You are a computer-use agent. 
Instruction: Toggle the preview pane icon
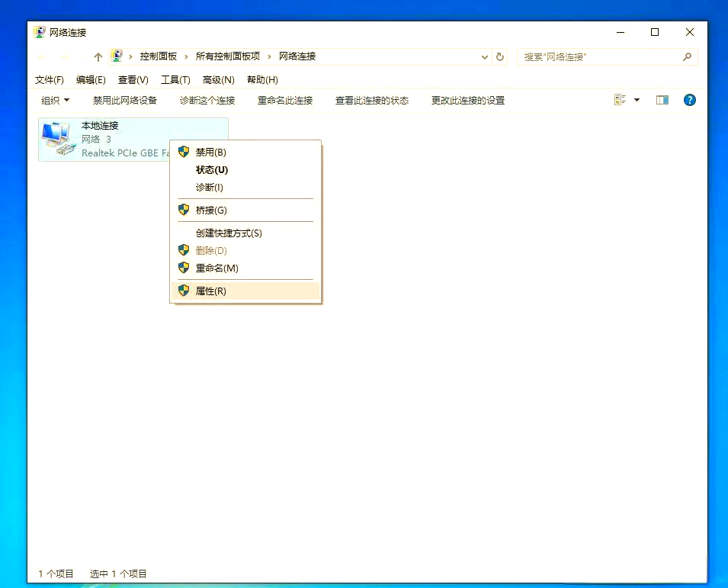(662, 100)
